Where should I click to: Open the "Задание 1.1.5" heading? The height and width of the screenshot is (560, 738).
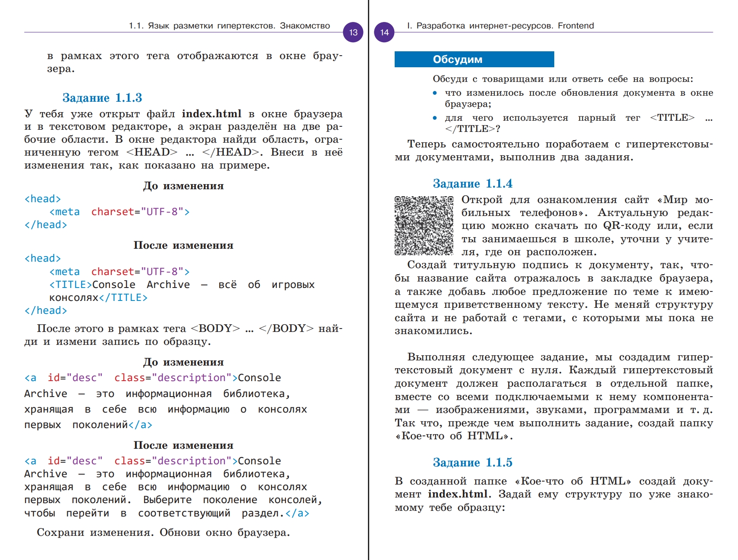(472, 463)
